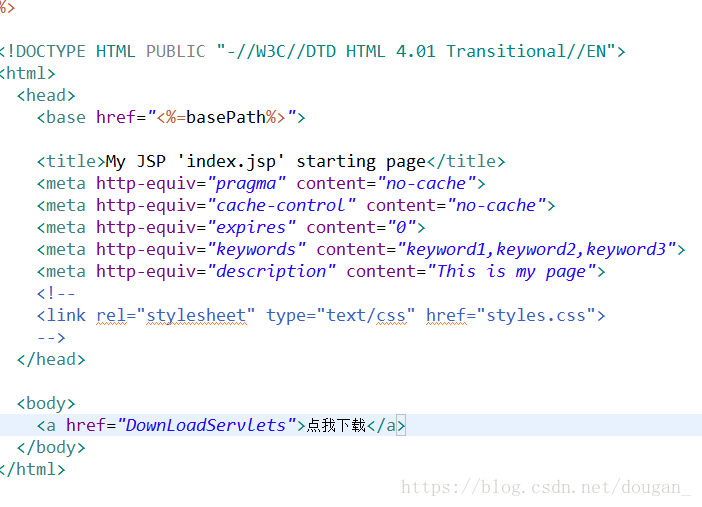Click the comment opening marker <!--
This screenshot has width=702, height=507.
[56, 293]
